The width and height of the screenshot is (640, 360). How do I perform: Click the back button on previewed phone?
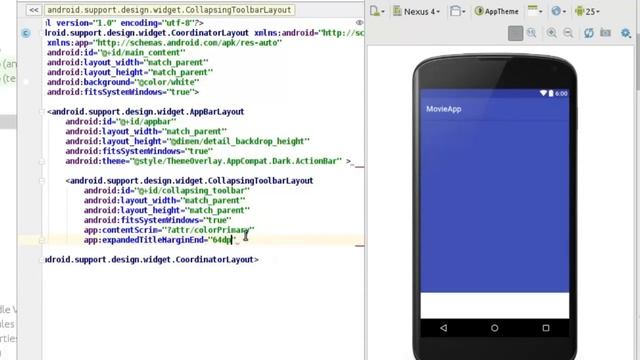click(444, 328)
